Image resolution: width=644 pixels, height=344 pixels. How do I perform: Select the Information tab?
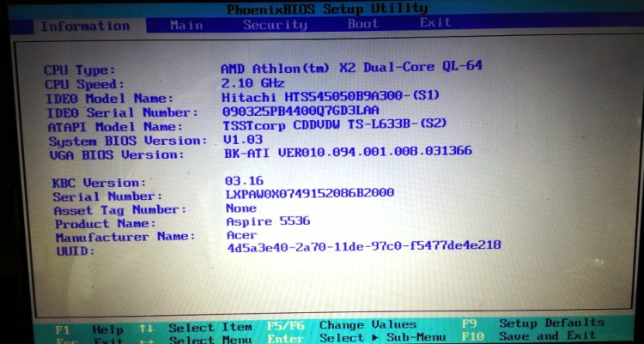[x=85, y=27]
